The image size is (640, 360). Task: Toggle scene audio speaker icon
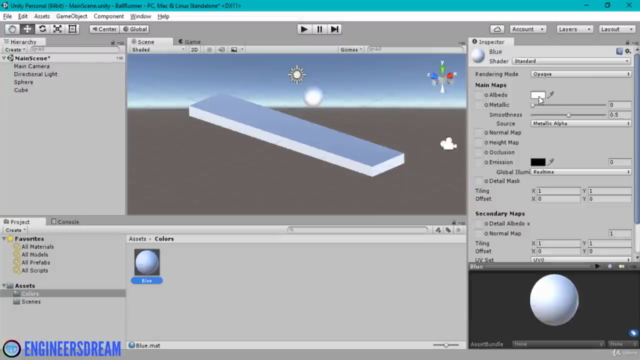click(x=221, y=49)
